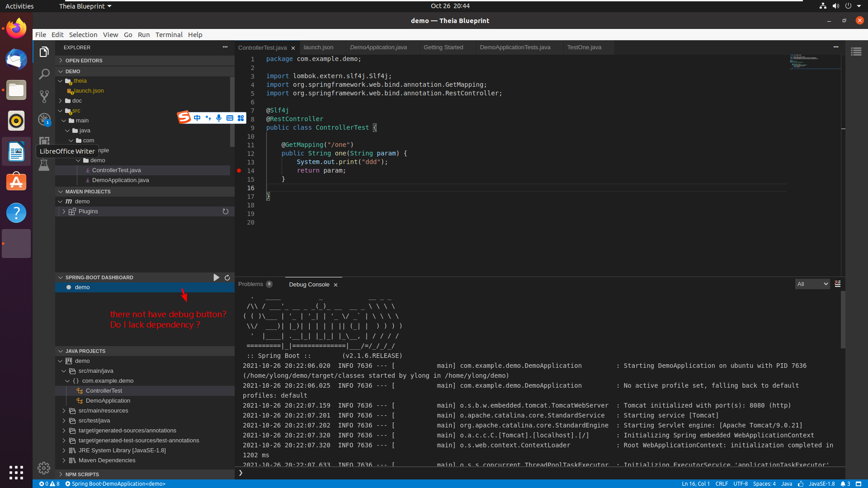Viewport: 868px width, 488px height.
Task: Open the Search view in activity bar
Action: (44, 74)
